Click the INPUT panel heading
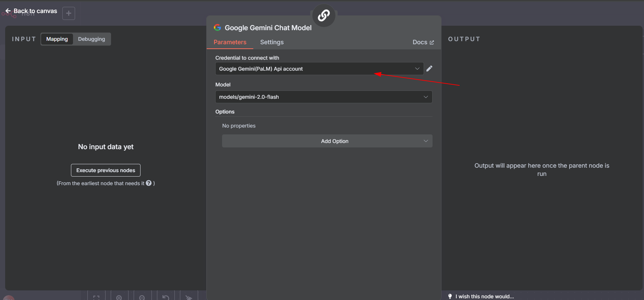 coord(24,39)
